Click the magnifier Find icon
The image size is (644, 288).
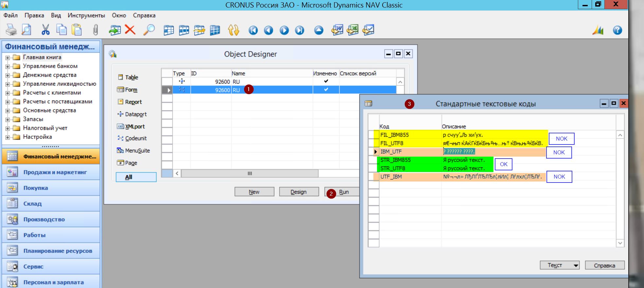[149, 30]
